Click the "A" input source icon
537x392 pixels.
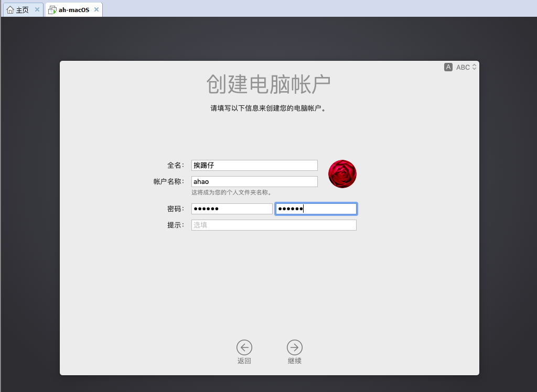(x=448, y=67)
